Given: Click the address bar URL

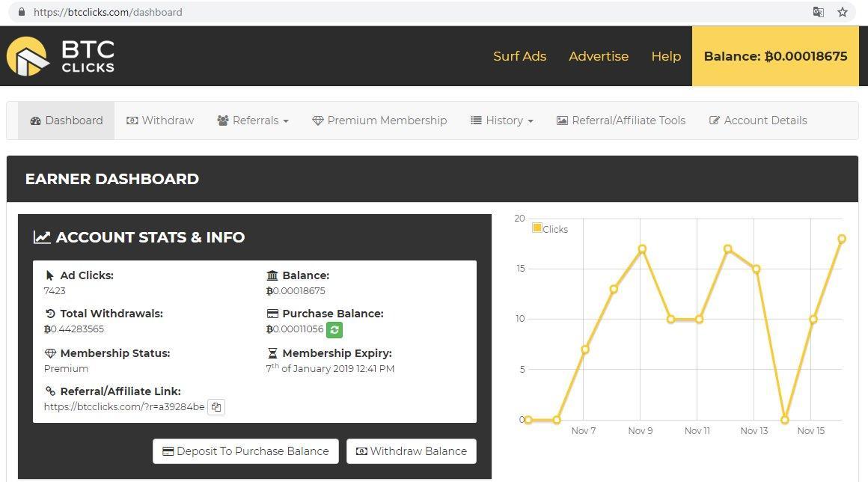Looking at the screenshot, I should pos(108,12).
